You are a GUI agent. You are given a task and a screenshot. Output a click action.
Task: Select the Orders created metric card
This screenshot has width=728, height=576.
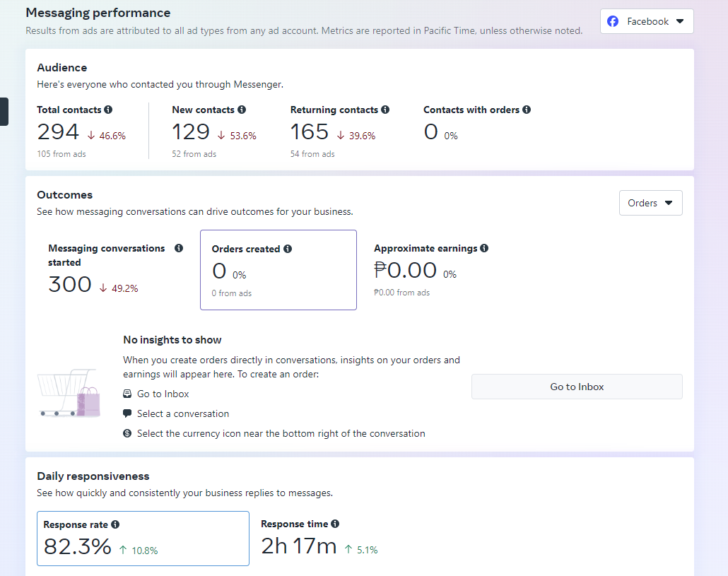pos(278,270)
